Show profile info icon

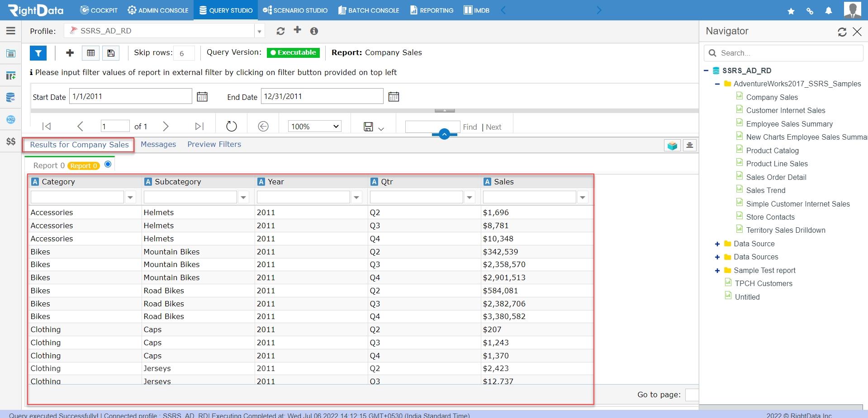[x=314, y=31]
